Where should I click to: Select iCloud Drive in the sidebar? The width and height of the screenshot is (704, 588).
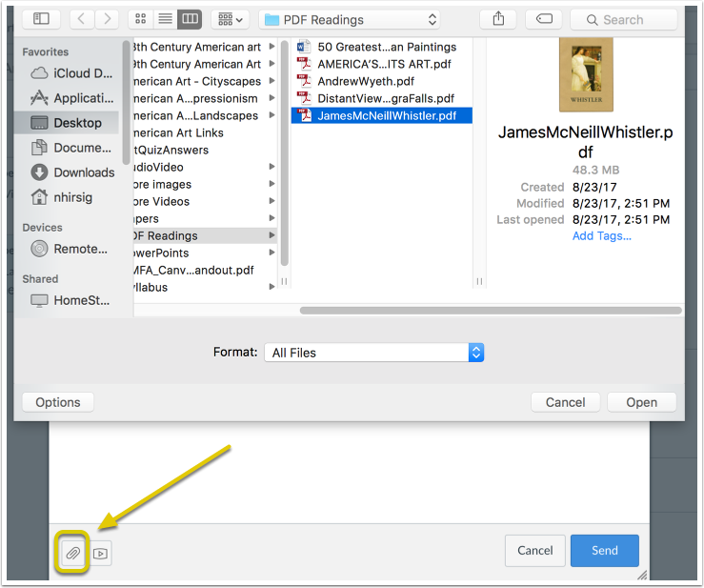(x=70, y=73)
